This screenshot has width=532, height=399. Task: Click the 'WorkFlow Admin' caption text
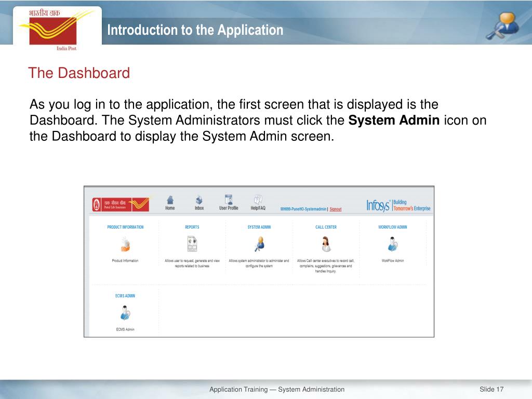coord(393,261)
